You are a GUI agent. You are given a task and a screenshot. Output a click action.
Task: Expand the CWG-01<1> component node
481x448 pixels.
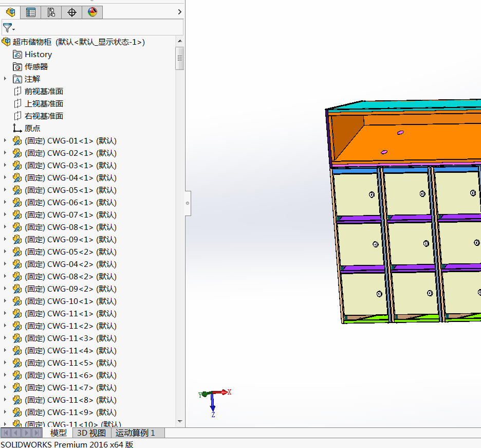tap(5, 140)
